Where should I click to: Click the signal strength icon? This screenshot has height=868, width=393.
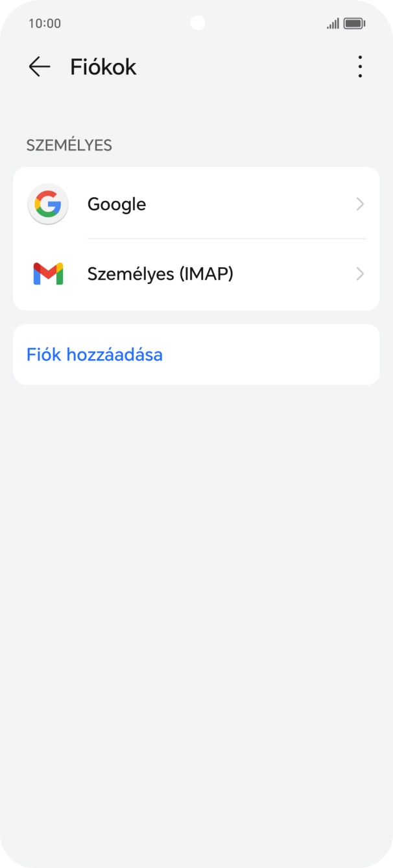pos(333,23)
